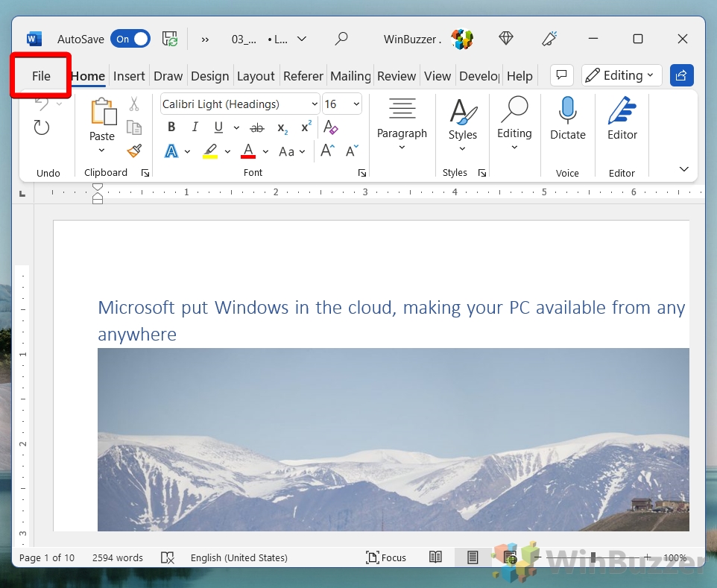
Task: Open the WinBuzzer account avatar
Action: click(x=462, y=39)
